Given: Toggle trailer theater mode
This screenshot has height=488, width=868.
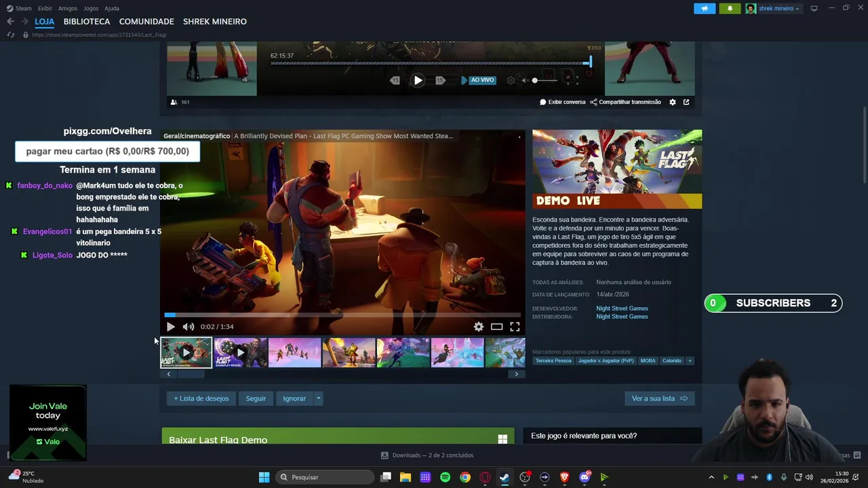Looking at the screenshot, I should (x=497, y=327).
